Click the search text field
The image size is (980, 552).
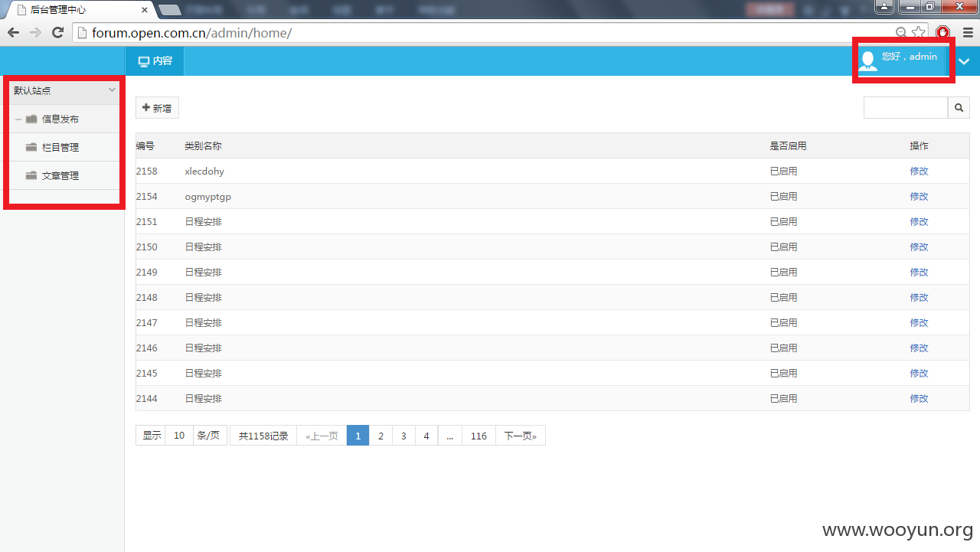pyautogui.click(x=906, y=108)
